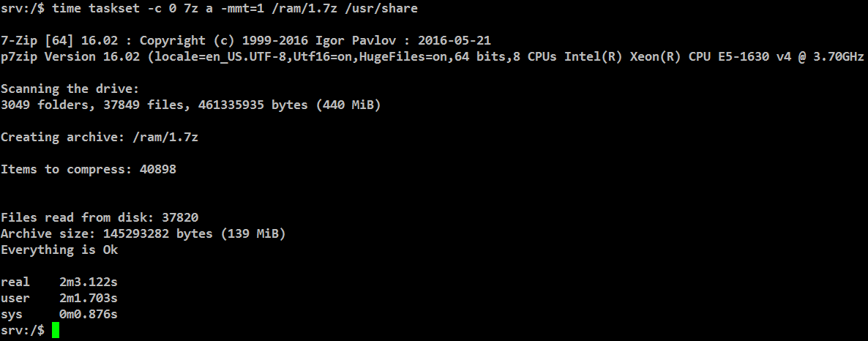Screen dimensions: 868x341
Task: Click the 'Items to compress: 40898' line
Action: (x=88, y=169)
